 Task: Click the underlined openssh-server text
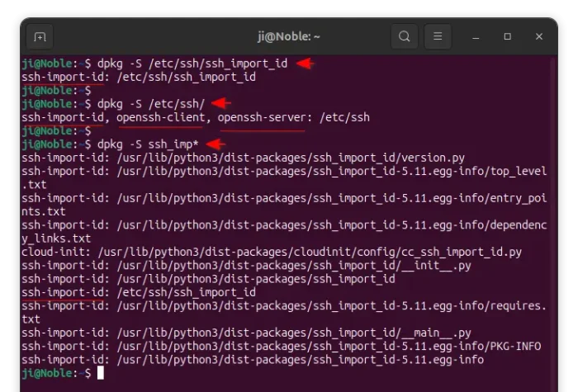coord(262,117)
